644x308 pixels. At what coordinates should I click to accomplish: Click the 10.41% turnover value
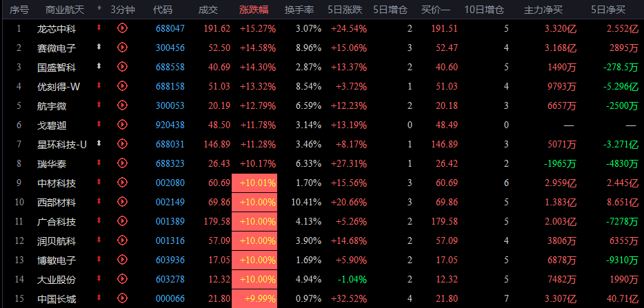click(x=306, y=203)
